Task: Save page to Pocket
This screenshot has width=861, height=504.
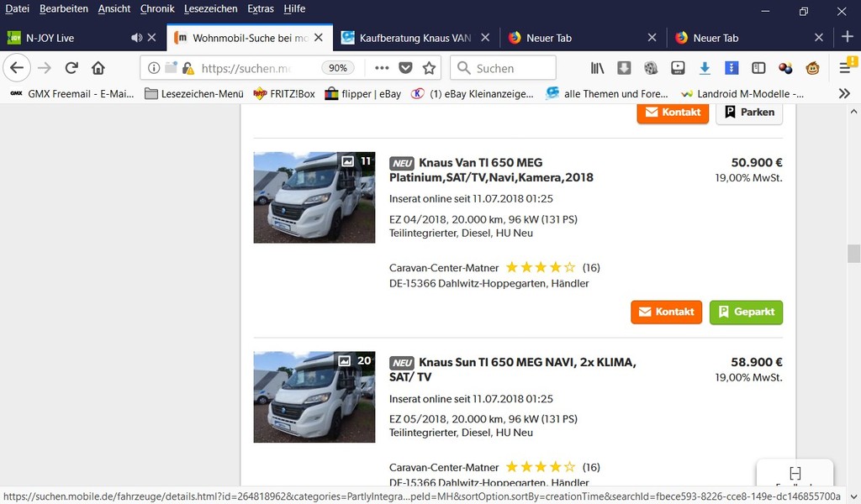Action: click(x=405, y=68)
